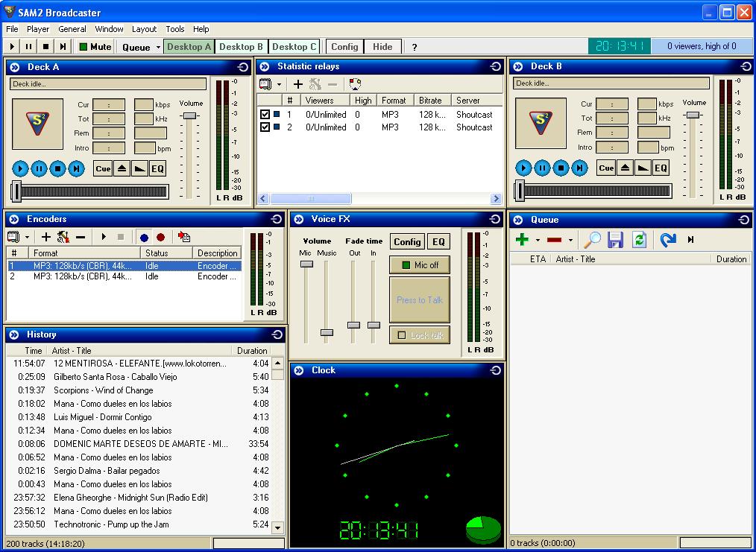
Task: Switch to the Desktop C tab
Action: pyautogui.click(x=294, y=47)
